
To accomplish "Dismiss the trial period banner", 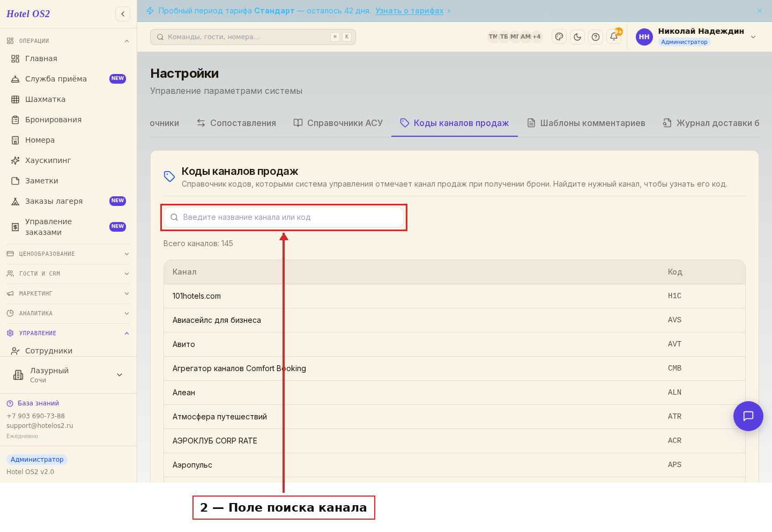I will 760,11.
